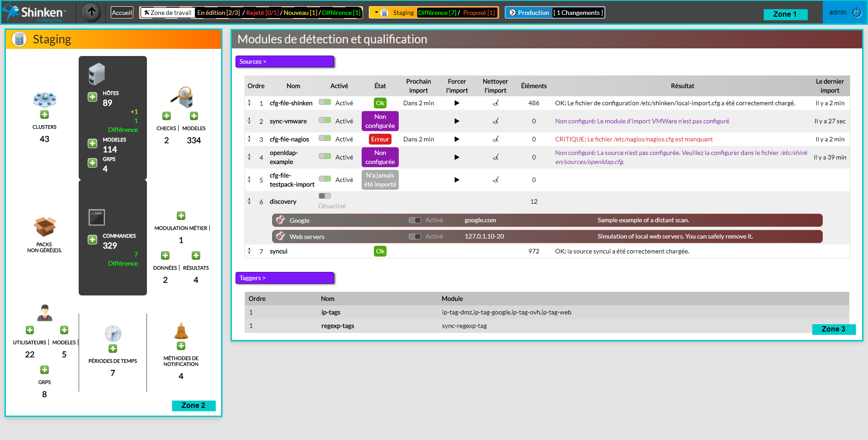The width and height of the screenshot is (868, 440).
Task: Open the time periods clock icon
Action: coord(113,333)
